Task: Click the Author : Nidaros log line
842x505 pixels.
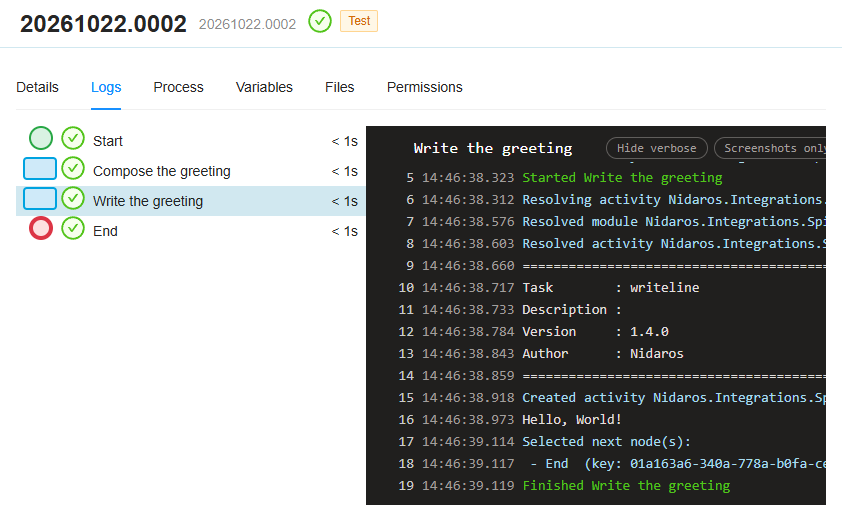Action: [603, 354]
